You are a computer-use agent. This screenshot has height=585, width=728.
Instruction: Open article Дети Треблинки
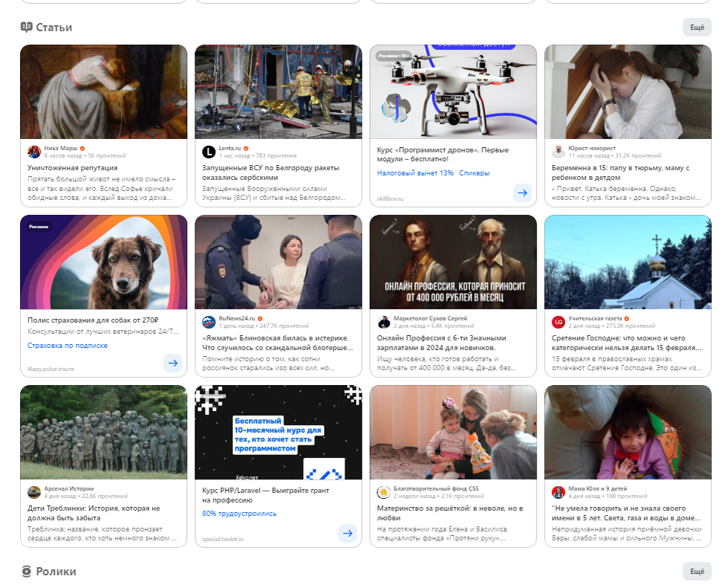point(94,513)
